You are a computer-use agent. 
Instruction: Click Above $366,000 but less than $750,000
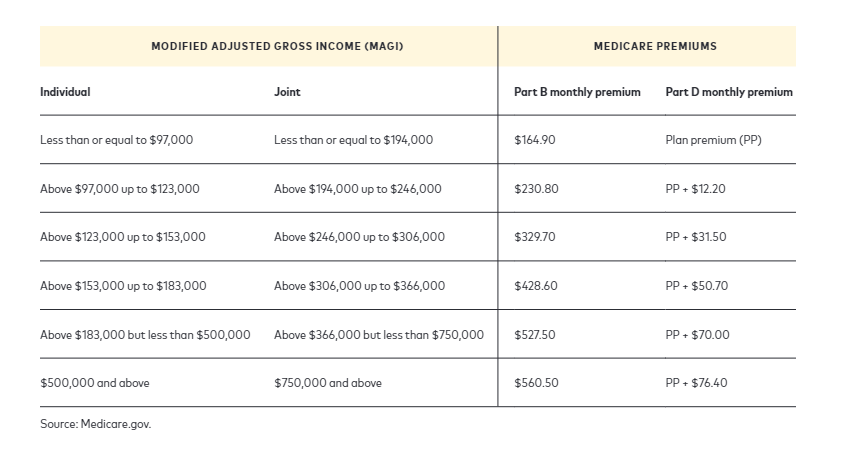(379, 335)
